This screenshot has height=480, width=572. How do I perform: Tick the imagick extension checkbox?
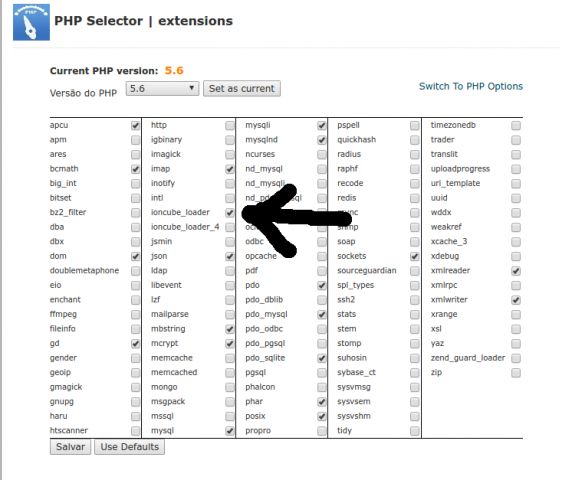229,155
